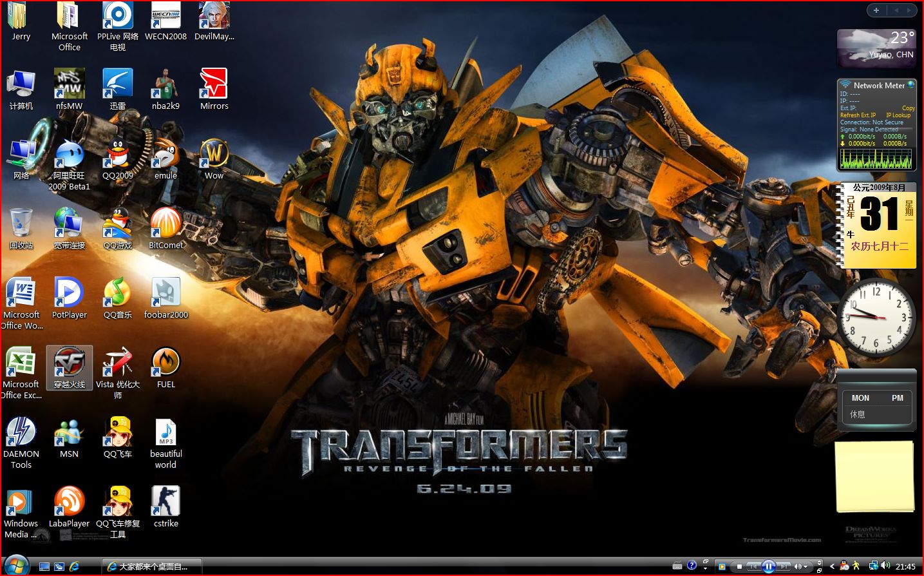The width and height of the screenshot is (924, 576).
Task: Click IP Lookup in Network Meter
Action: [x=898, y=115]
